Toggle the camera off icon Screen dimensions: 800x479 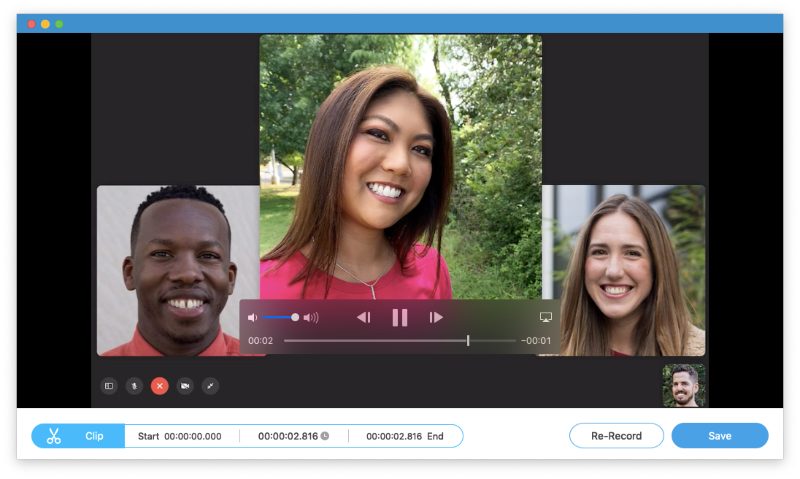(x=185, y=386)
